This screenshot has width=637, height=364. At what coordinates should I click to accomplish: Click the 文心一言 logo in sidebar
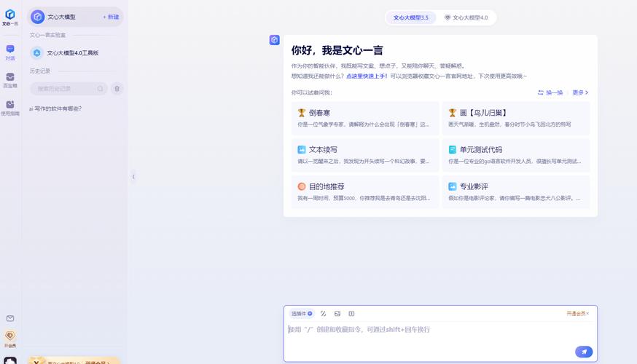[10, 17]
